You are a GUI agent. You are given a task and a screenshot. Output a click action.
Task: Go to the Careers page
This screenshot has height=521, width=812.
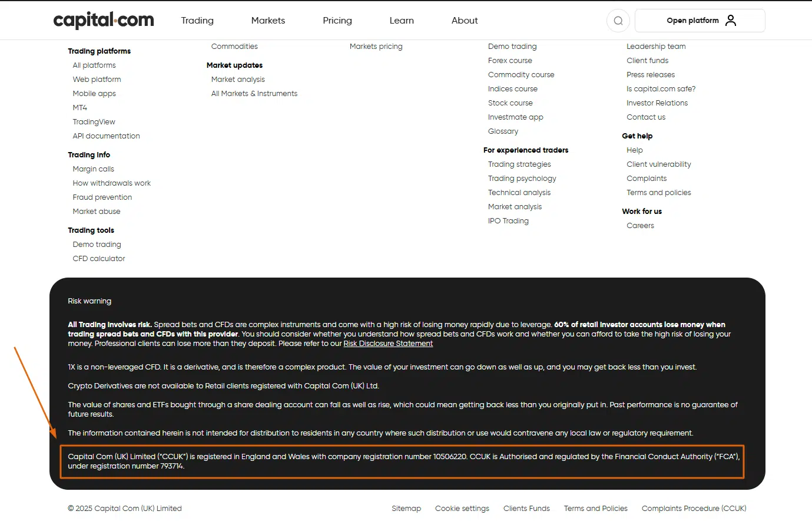[640, 226]
